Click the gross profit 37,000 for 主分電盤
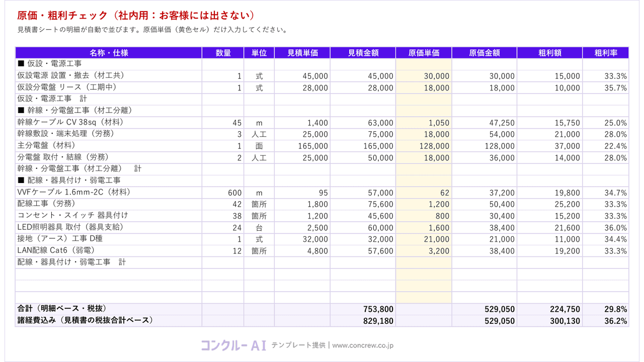The height and width of the screenshot is (362, 644). click(568, 146)
